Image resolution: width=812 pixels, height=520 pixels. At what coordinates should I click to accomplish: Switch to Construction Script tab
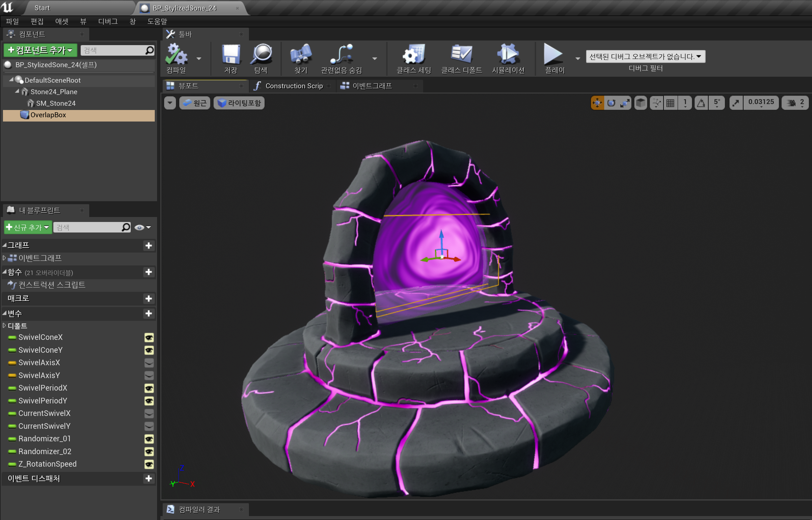point(294,86)
